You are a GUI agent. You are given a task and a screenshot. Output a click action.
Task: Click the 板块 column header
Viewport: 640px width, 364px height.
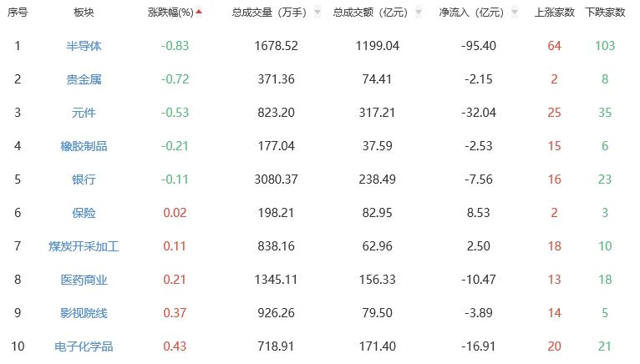[84, 13]
